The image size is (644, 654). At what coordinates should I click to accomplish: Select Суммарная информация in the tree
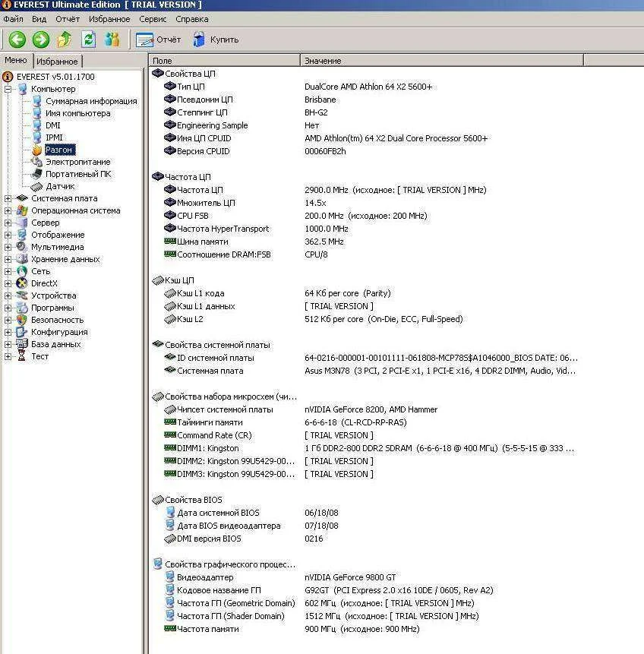click(91, 101)
